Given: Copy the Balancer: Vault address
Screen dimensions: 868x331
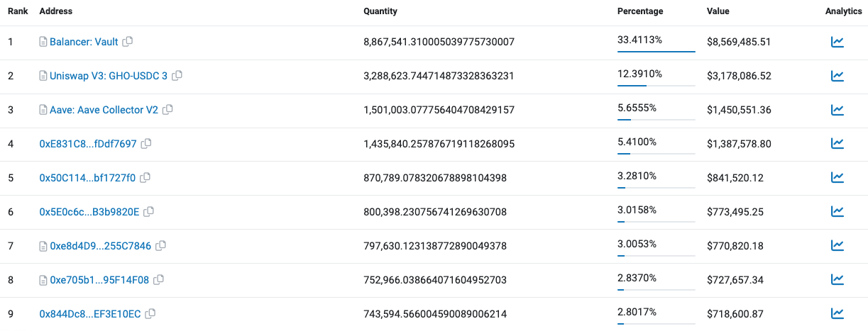Looking at the screenshot, I should [x=128, y=42].
